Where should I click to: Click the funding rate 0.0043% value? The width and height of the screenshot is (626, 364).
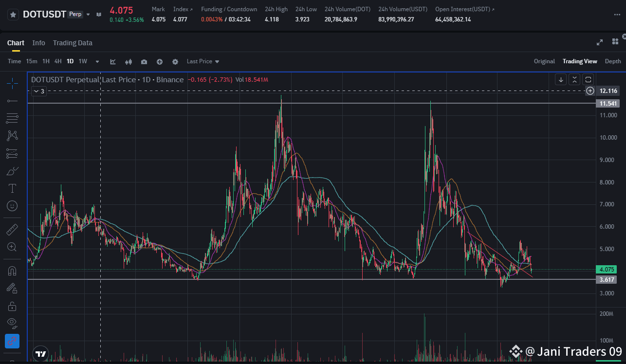tap(212, 19)
